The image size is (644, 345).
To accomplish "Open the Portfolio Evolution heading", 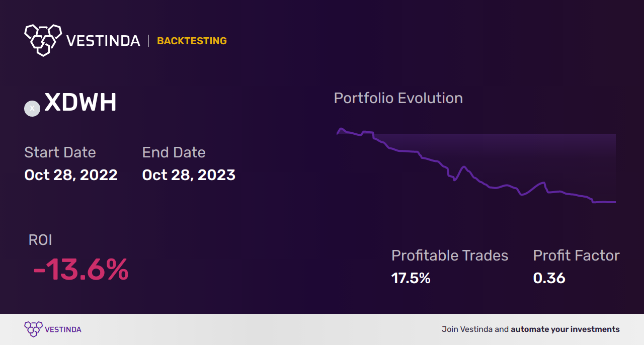I will point(398,98).
